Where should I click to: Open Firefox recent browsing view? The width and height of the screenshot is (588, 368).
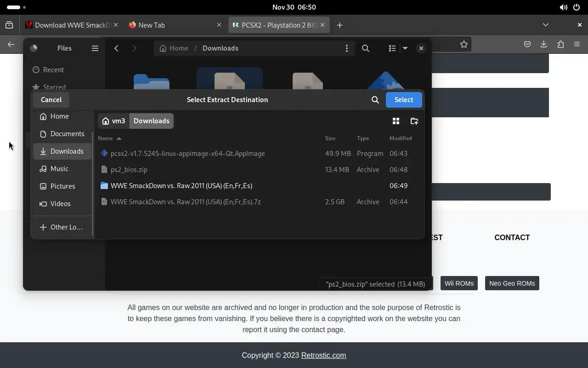9,25
